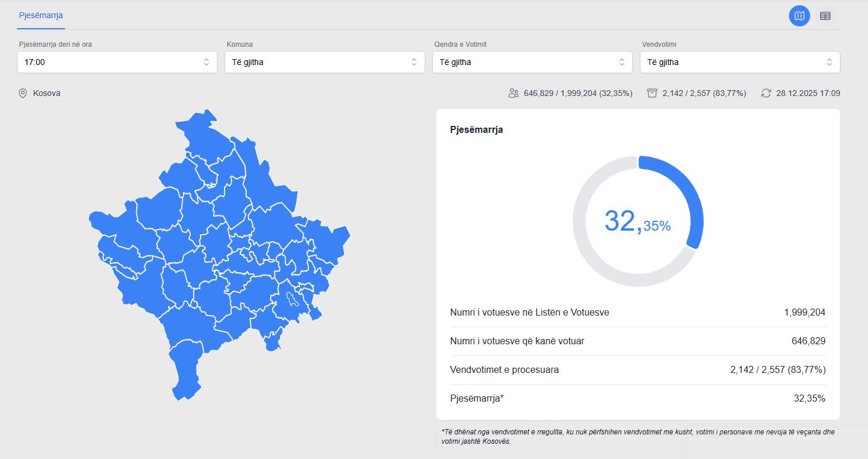This screenshot has width=868, height=459.
Task: Expand the Vendvotimi dropdown
Action: [740, 62]
